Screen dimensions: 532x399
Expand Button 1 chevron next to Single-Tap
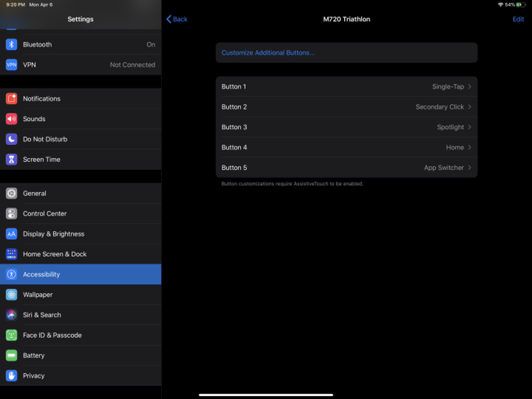[x=469, y=86]
